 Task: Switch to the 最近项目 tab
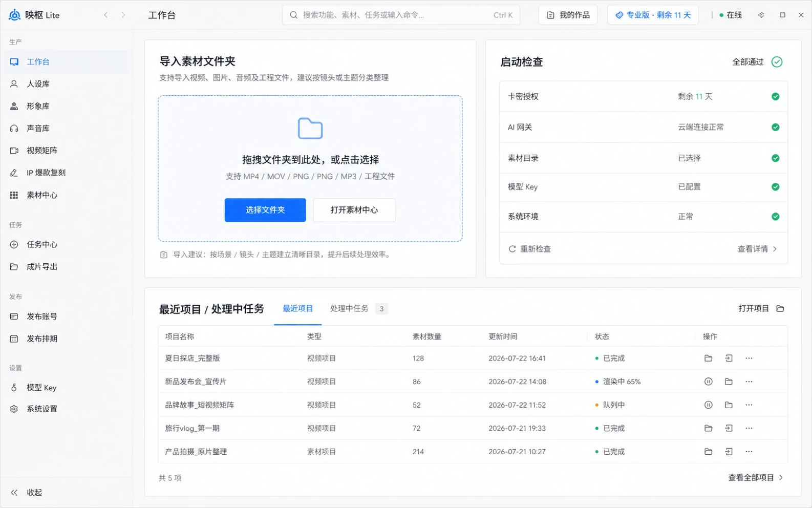pos(297,309)
